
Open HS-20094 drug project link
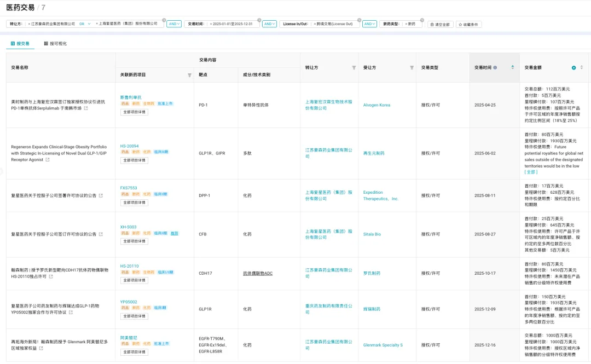pyautogui.click(x=130, y=146)
